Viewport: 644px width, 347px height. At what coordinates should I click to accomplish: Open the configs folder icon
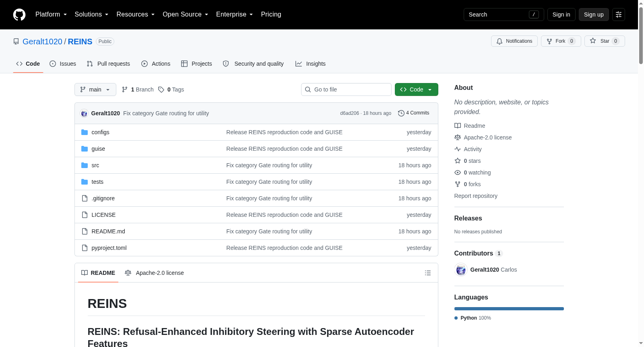[x=85, y=132]
